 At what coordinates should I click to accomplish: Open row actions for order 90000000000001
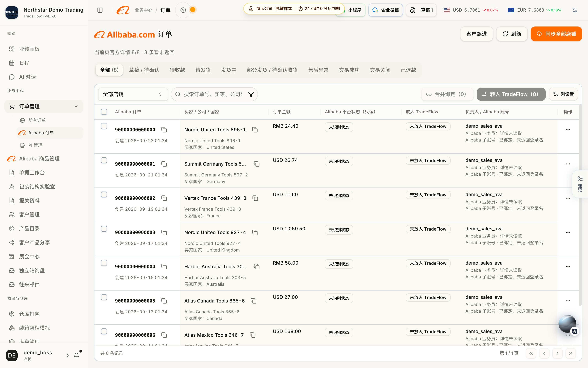tap(568, 164)
